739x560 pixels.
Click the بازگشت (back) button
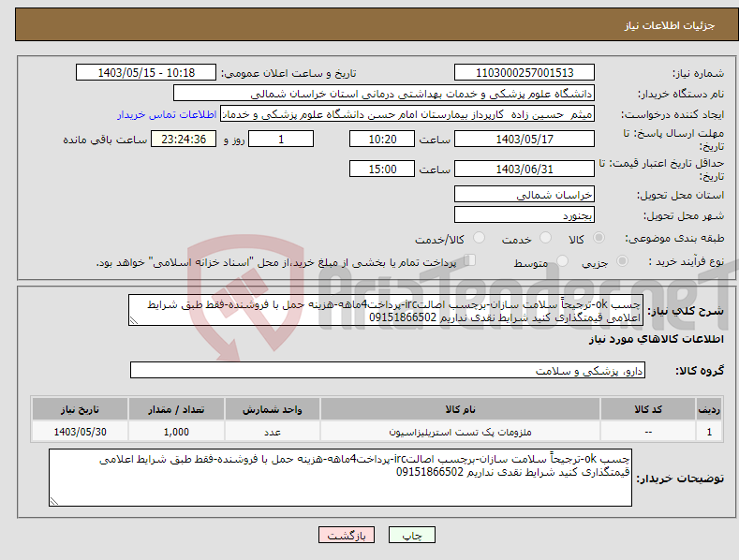tap(347, 535)
